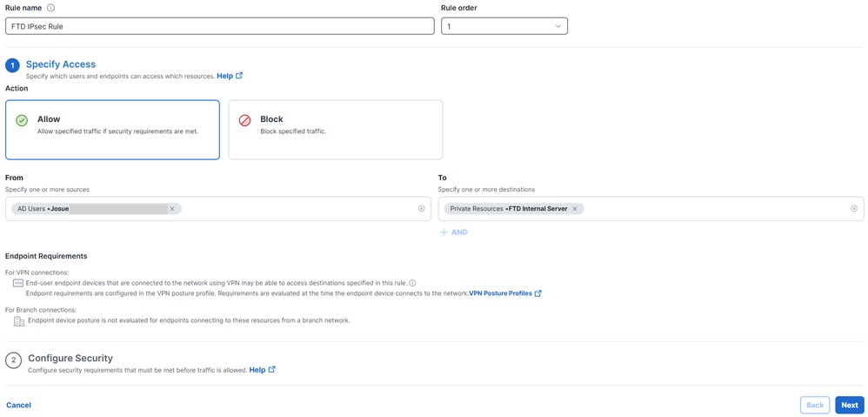Select the Block action card
Viewport: 868px width, 417px height.
pyautogui.click(x=335, y=130)
